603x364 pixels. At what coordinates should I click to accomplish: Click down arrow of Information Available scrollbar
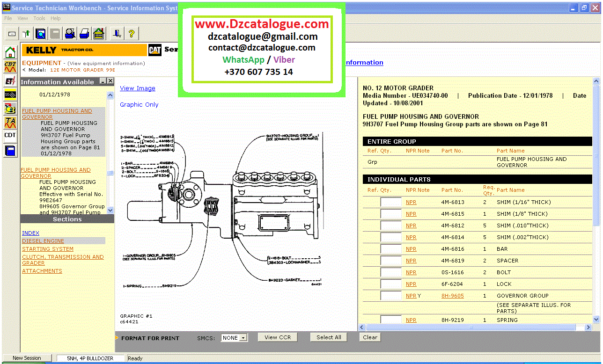110,210
